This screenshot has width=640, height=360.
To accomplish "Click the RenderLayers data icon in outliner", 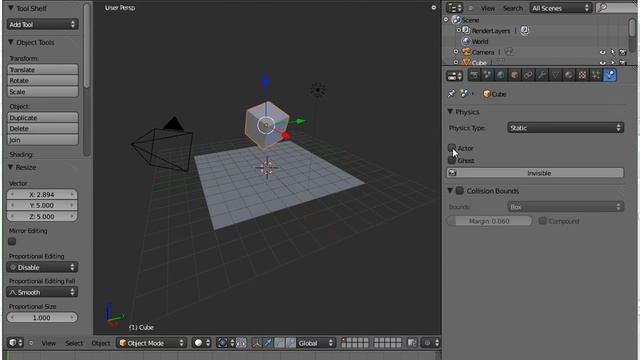I will [x=525, y=30].
